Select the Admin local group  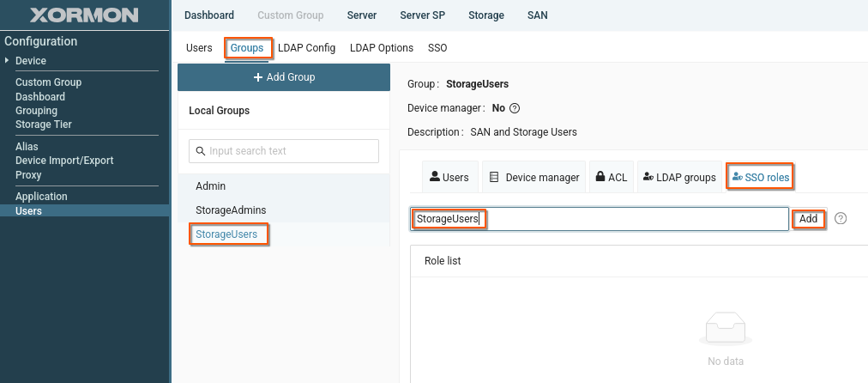click(x=211, y=185)
